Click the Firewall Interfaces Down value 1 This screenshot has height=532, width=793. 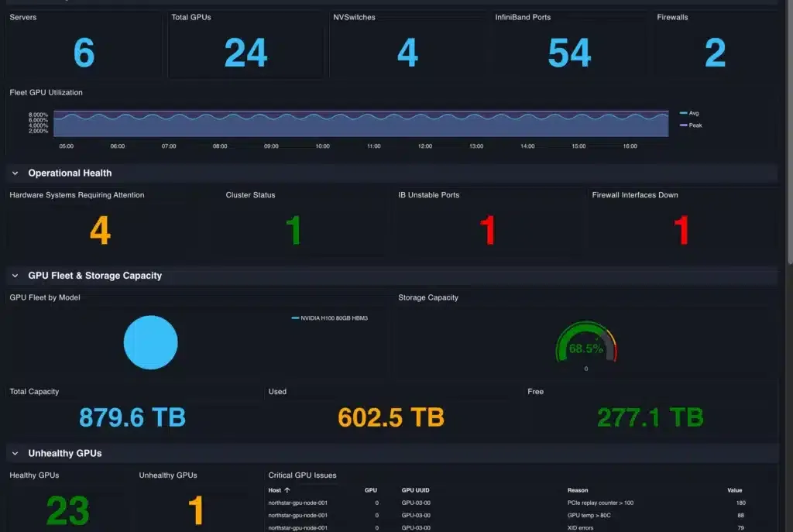(681, 231)
